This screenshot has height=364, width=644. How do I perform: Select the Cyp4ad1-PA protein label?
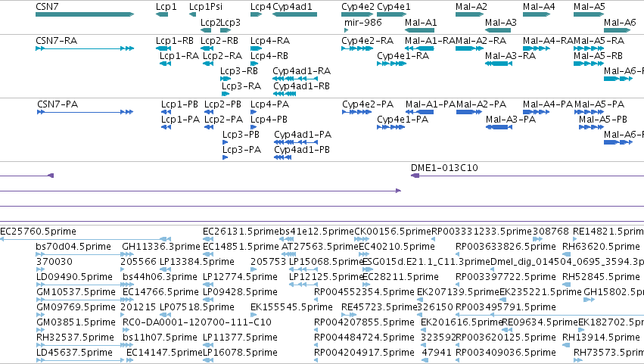pos(303,135)
